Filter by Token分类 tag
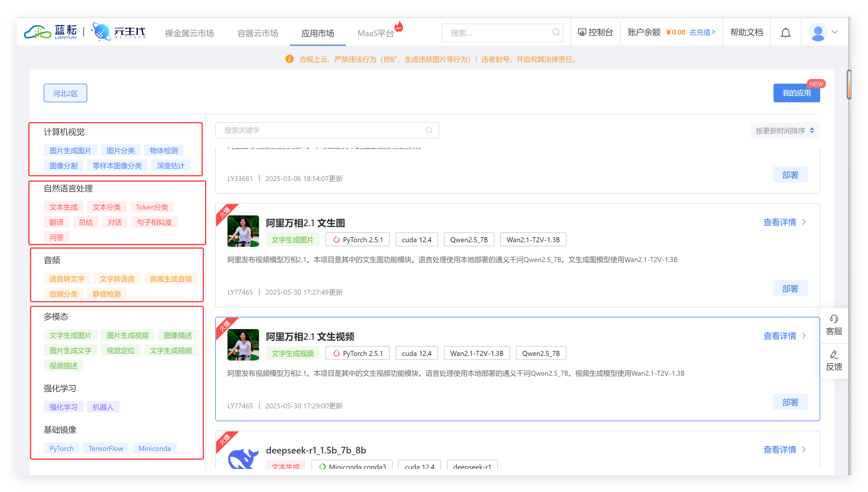This screenshot has height=492, width=868. (x=152, y=207)
